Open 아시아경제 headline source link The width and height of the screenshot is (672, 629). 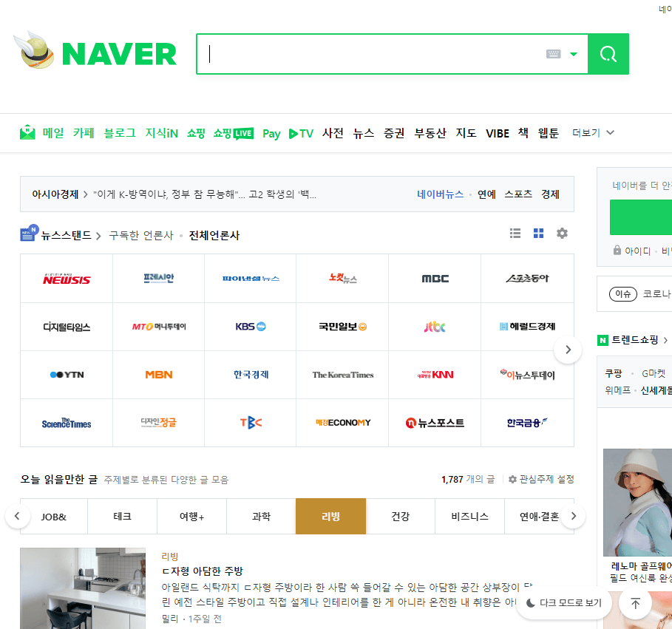[x=55, y=194]
